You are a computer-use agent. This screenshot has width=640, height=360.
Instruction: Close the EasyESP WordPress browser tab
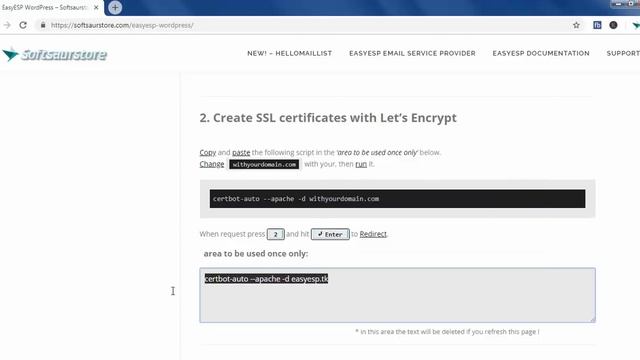tap(96, 7)
